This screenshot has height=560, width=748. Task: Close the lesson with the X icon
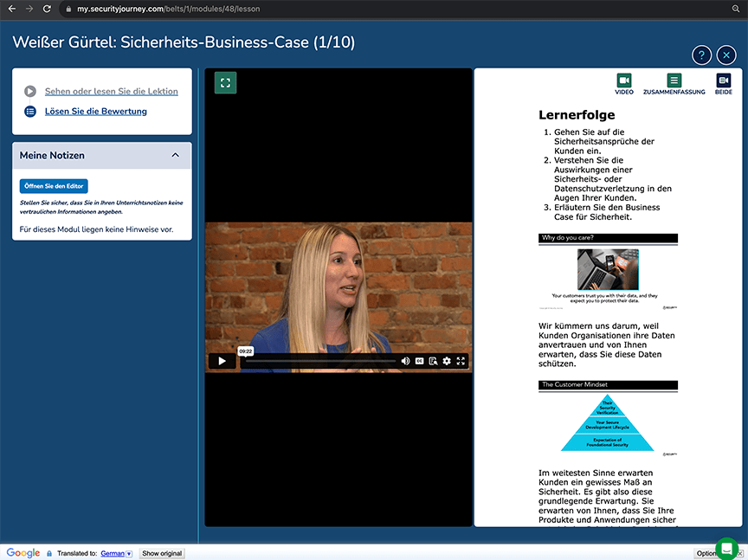coord(726,55)
